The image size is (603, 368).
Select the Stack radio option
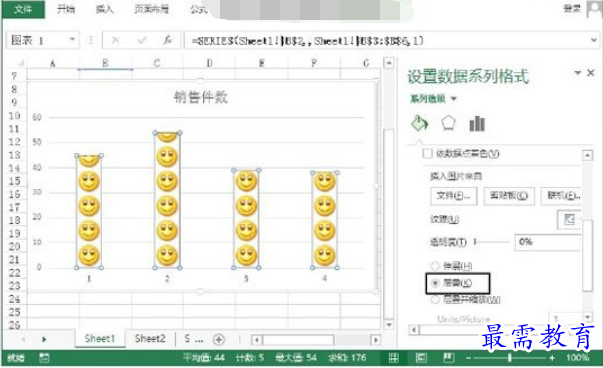pos(435,283)
